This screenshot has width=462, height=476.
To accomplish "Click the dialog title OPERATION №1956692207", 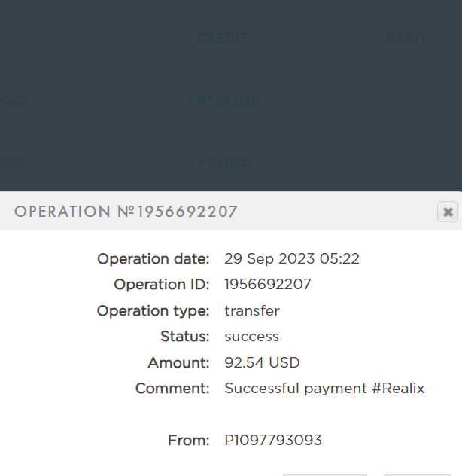I will (126, 212).
